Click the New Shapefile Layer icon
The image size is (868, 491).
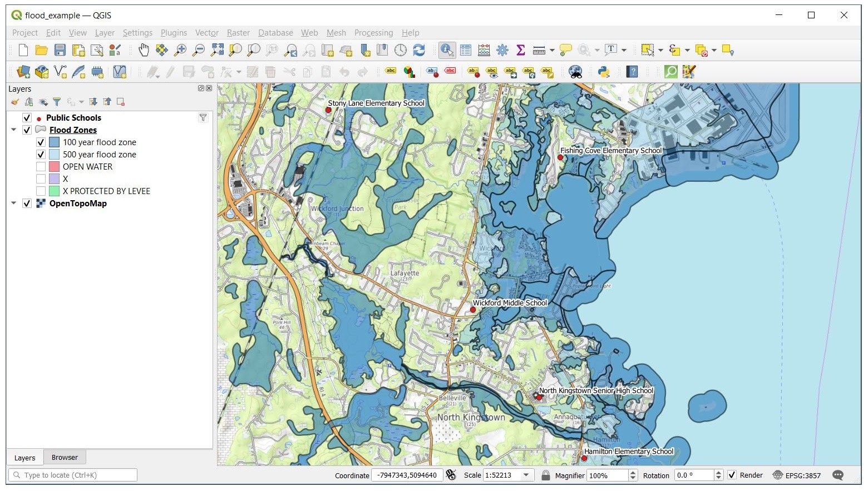[60, 72]
